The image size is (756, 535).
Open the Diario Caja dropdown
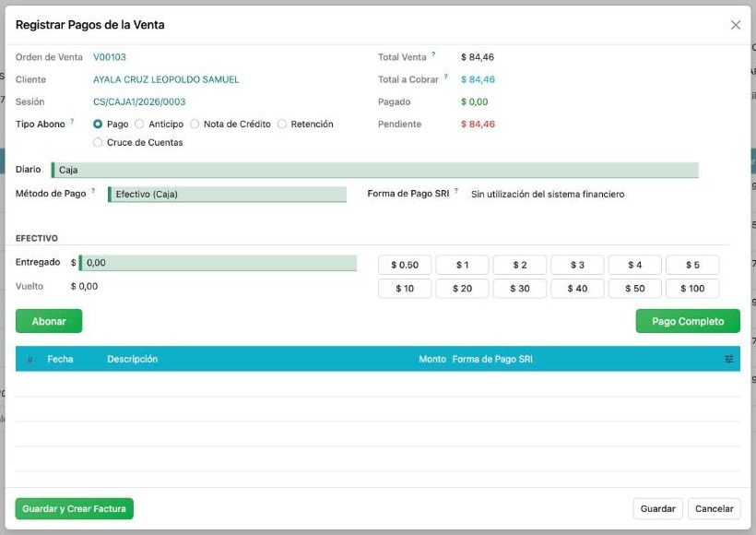click(374, 170)
